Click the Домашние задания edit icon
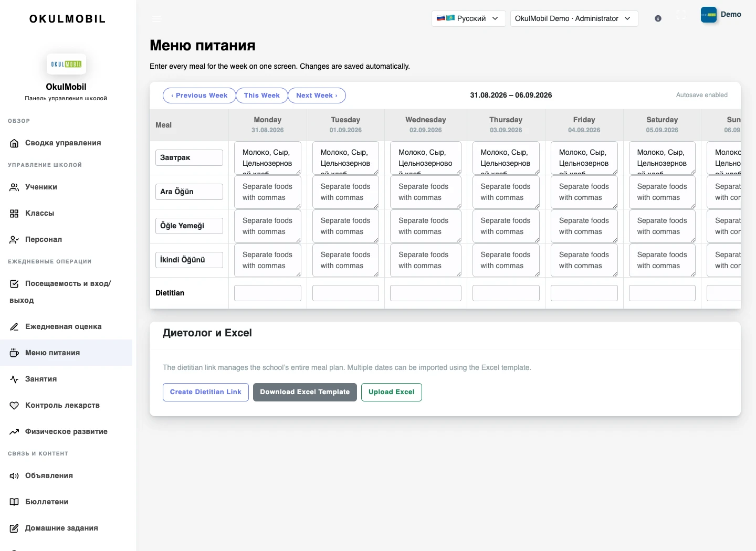This screenshot has height=551, width=756. pyautogui.click(x=14, y=528)
